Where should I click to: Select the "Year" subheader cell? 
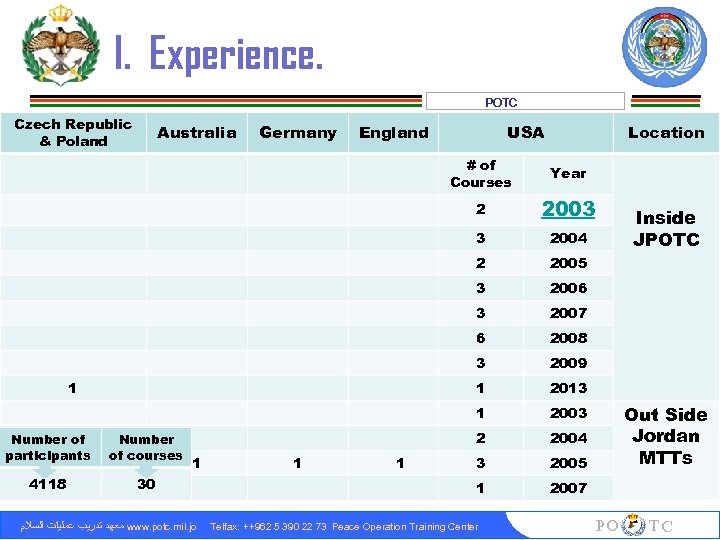click(568, 174)
